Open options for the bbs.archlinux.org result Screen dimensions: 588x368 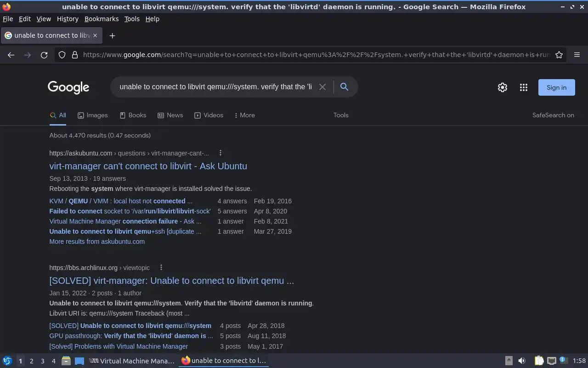tap(161, 267)
